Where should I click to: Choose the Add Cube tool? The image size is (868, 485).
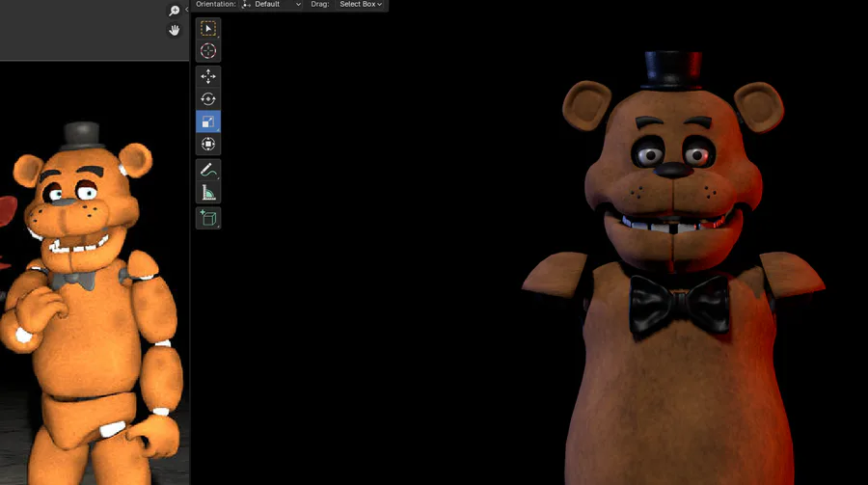[x=208, y=218]
